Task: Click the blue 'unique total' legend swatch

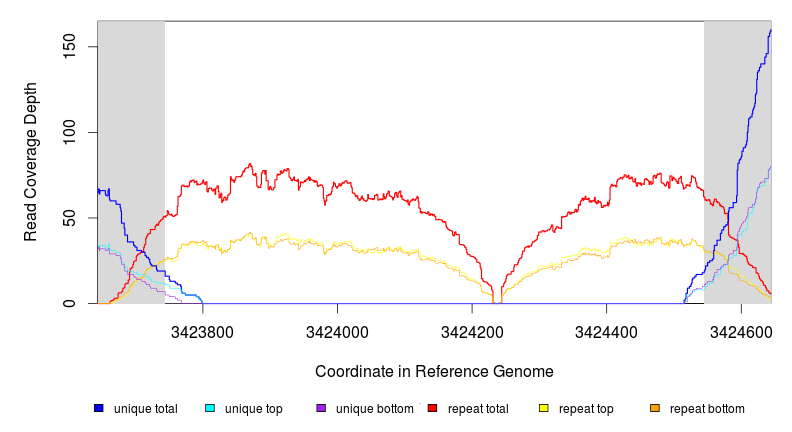Action: click(x=99, y=409)
